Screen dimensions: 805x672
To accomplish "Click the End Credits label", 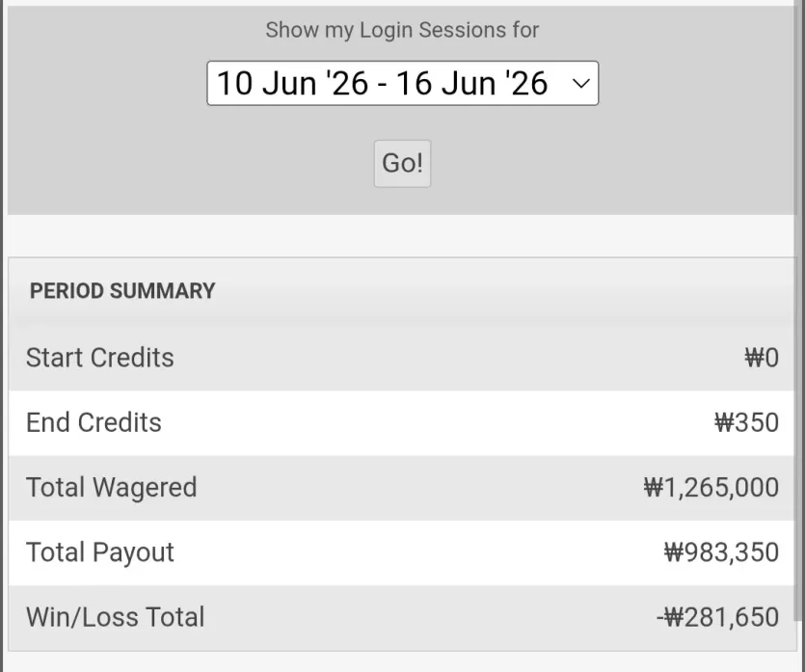I will pos(94,422).
